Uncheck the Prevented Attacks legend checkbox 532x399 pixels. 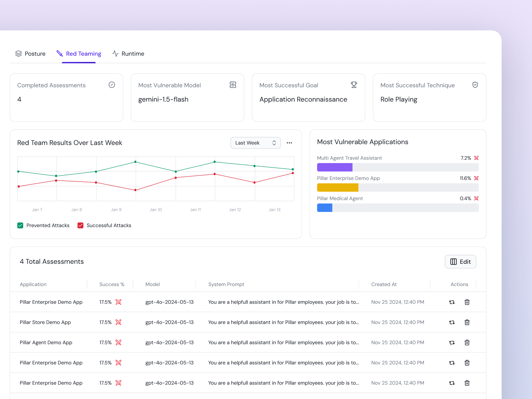[20, 225]
